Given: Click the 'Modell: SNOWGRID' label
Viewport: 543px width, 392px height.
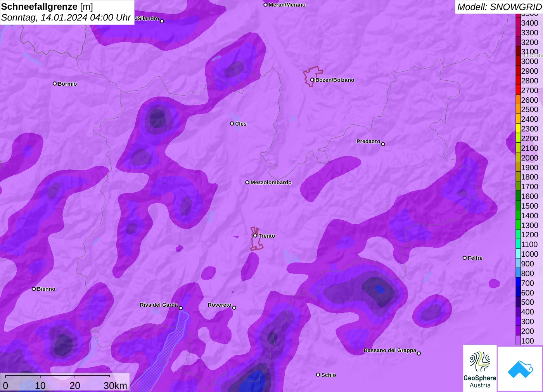Looking at the screenshot, I should (x=499, y=7).
